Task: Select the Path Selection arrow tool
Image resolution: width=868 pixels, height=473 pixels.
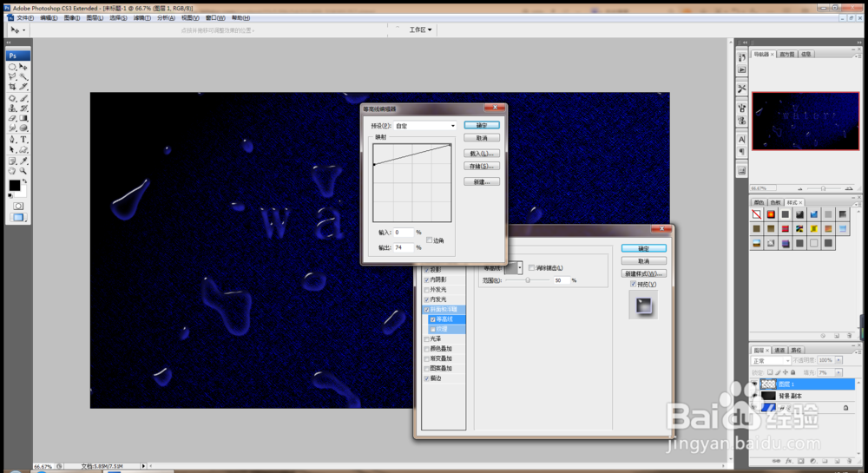Action: [x=12, y=149]
